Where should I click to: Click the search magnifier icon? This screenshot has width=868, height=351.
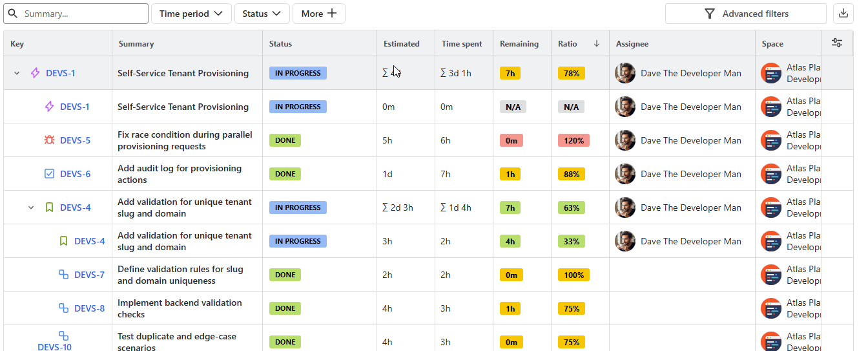(14, 14)
